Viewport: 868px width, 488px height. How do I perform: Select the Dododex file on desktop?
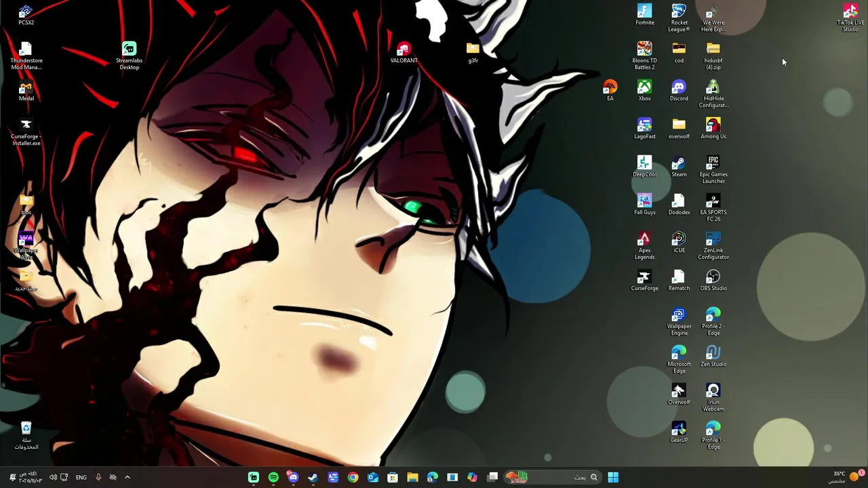click(679, 205)
